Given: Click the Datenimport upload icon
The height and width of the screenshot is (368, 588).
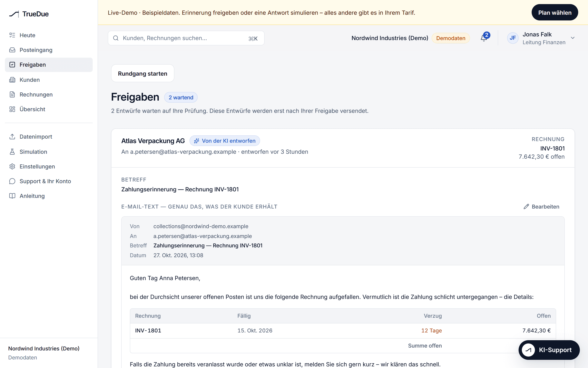Looking at the screenshot, I should point(12,137).
